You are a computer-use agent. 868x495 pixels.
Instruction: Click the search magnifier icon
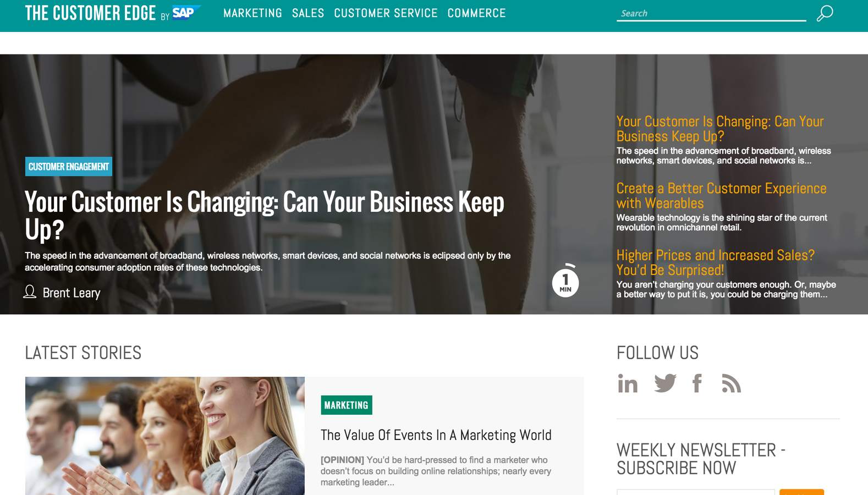click(825, 13)
